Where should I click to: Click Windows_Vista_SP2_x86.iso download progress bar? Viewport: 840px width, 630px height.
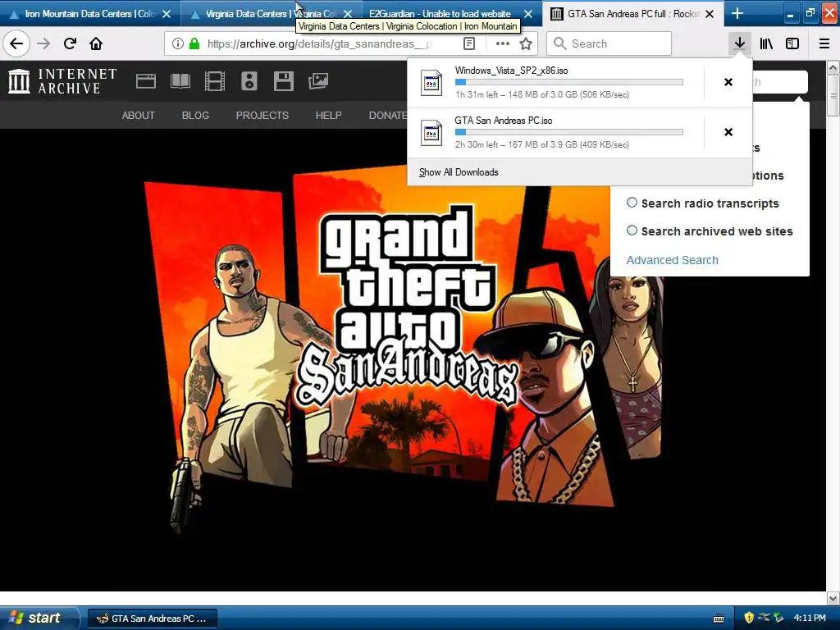[x=569, y=82]
